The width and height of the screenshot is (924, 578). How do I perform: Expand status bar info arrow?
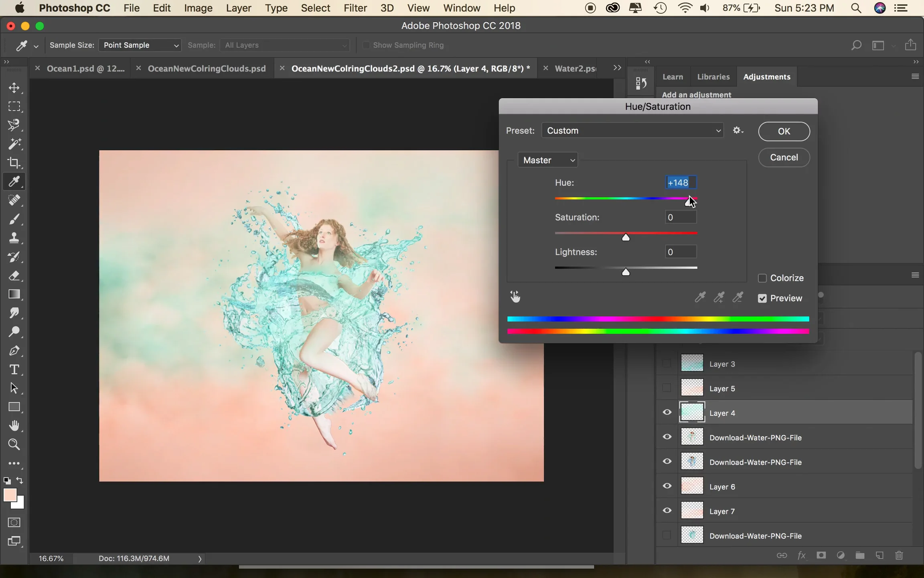(x=200, y=559)
